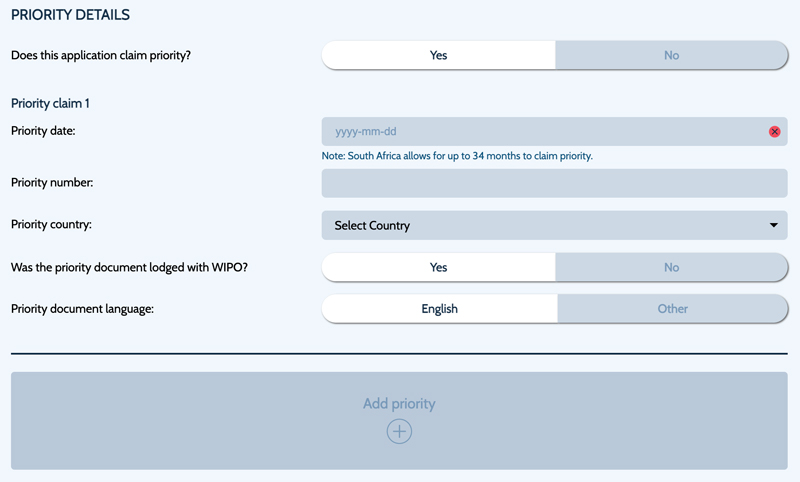The width and height of the screenshot is (800, 482).
Task: Click the plus circle icon below Add priority
Action: click(x=399, y=432)
